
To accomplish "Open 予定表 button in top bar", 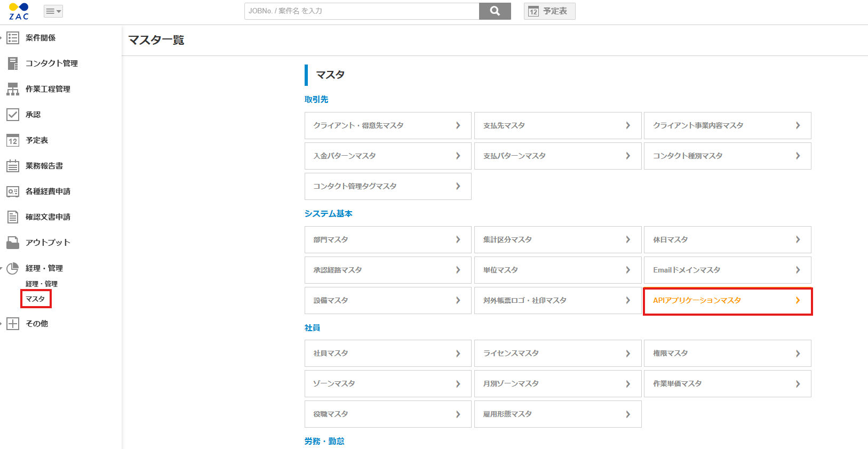I will (550, 11).
